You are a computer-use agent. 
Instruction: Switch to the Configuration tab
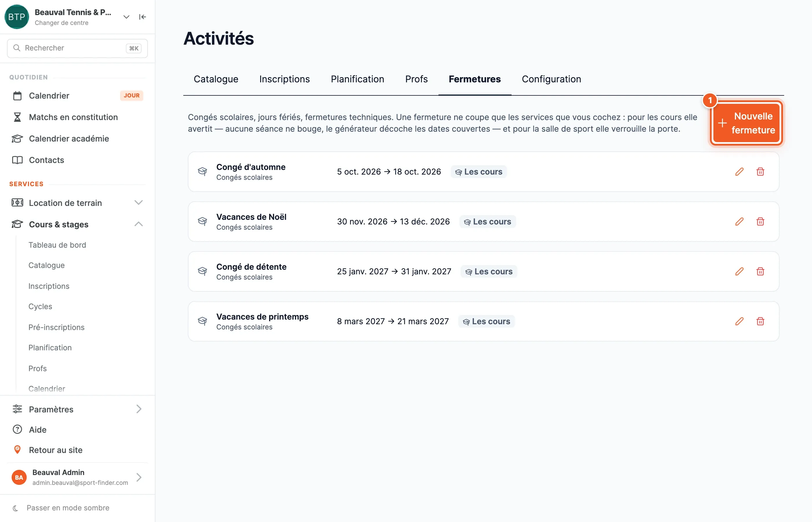tap(551, 79)
